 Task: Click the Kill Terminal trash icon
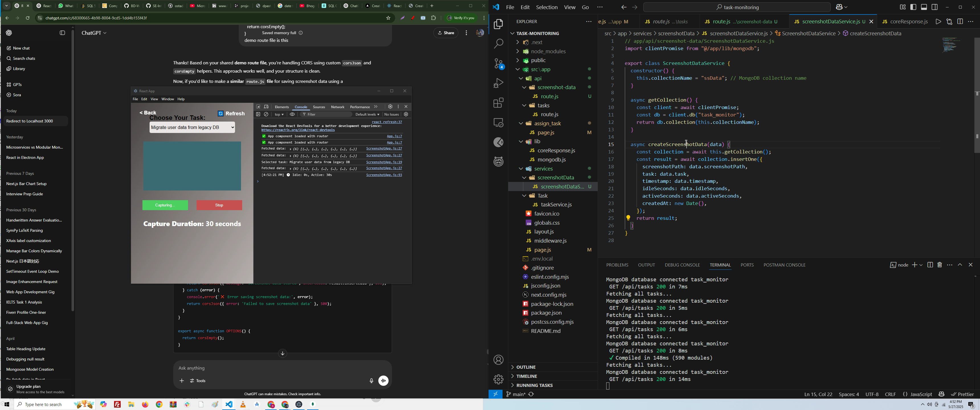(940, 265)
